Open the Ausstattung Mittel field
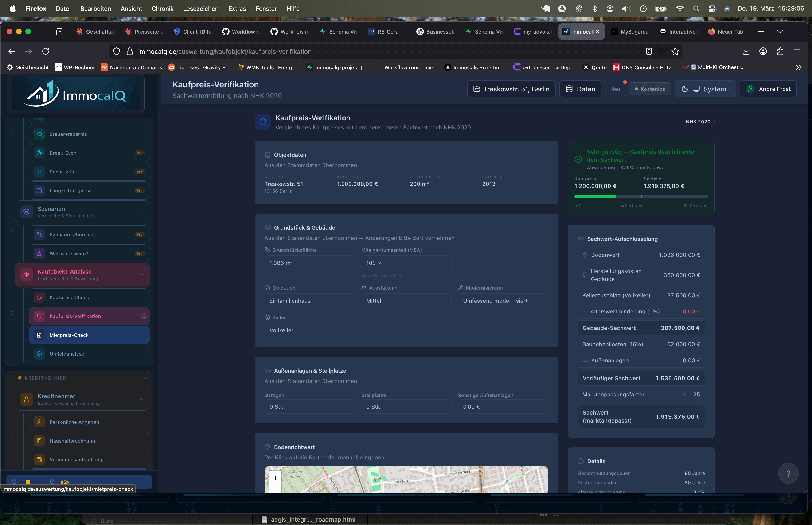 (406, 301)
